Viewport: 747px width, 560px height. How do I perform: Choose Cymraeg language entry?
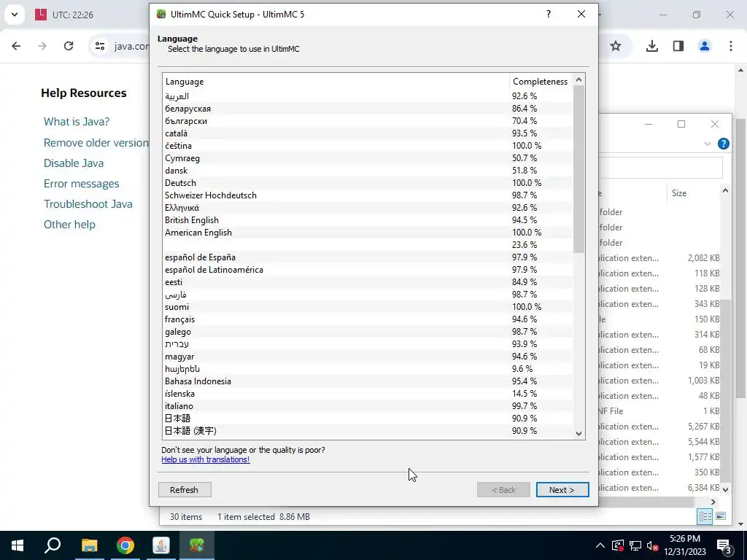(x=368, y=158)
